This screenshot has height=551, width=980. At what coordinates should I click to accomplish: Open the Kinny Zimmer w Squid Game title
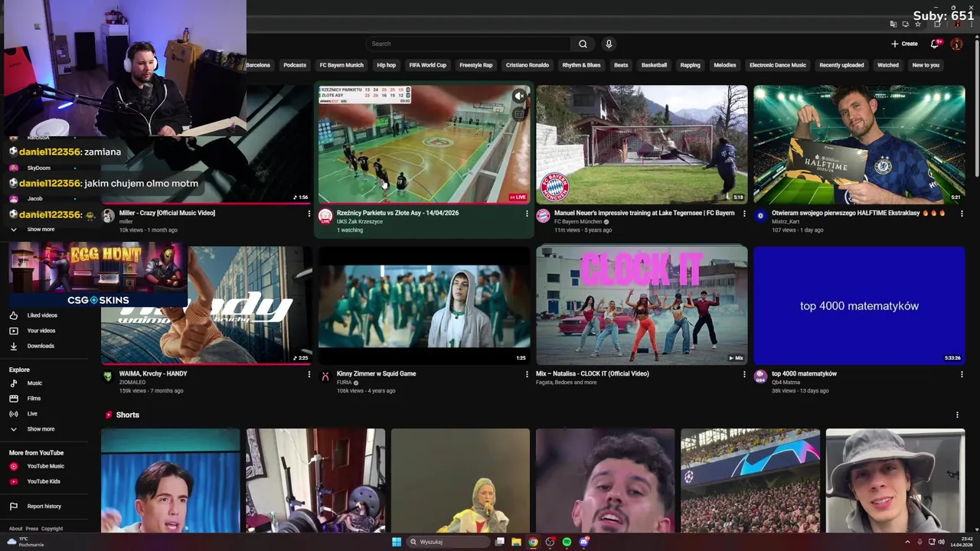[376, 373]
